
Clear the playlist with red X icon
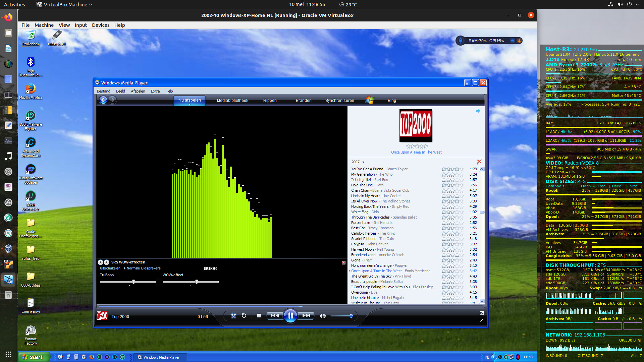(479, 162)
